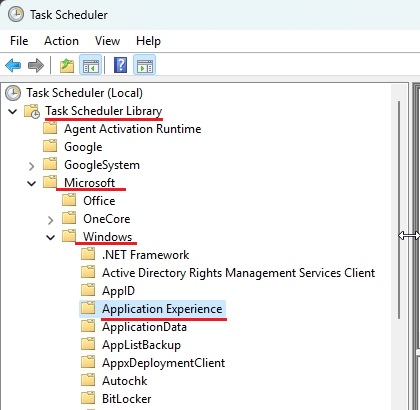This screenshot has width=420, height=410.
Task: Select the AppxDeploymentClient folder label
Action: [164, 363]
